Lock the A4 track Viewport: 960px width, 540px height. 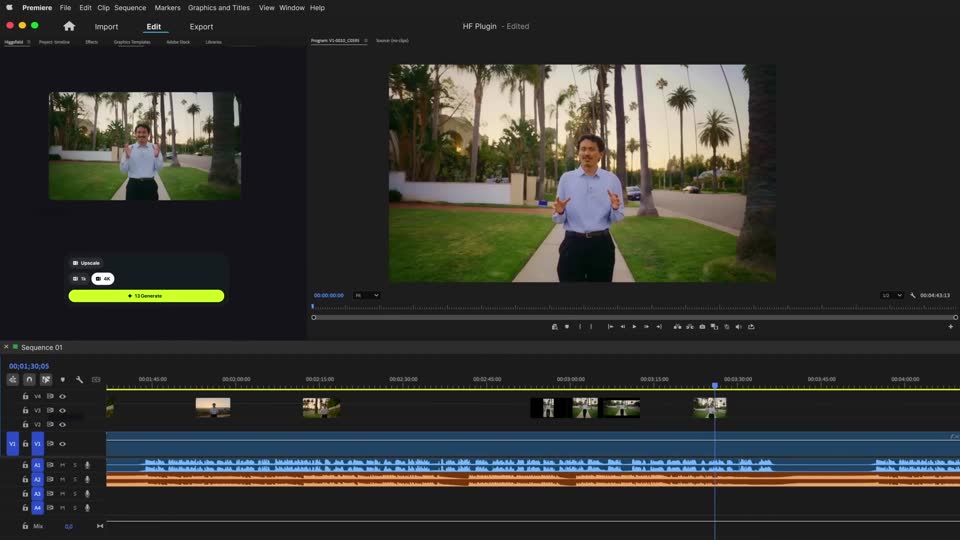pos(25,508)
